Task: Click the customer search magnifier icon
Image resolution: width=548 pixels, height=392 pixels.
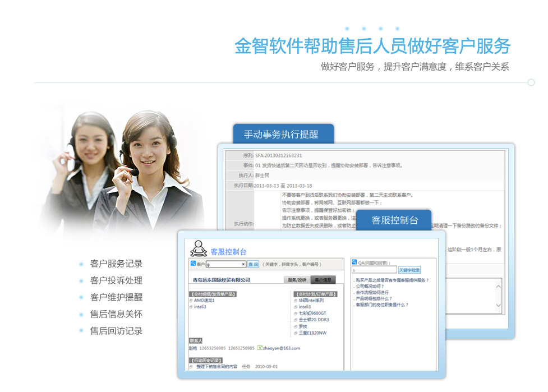Action: pos(193,264)
